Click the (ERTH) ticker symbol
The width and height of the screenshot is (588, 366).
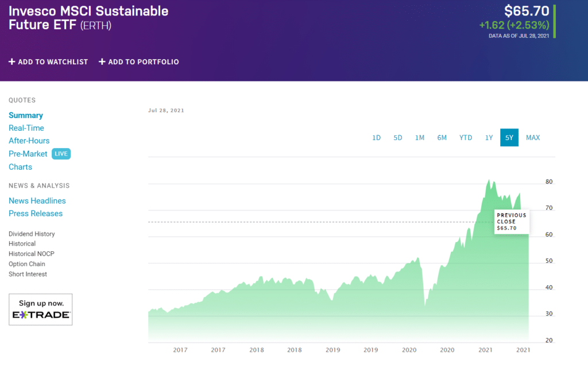(96, 25)
